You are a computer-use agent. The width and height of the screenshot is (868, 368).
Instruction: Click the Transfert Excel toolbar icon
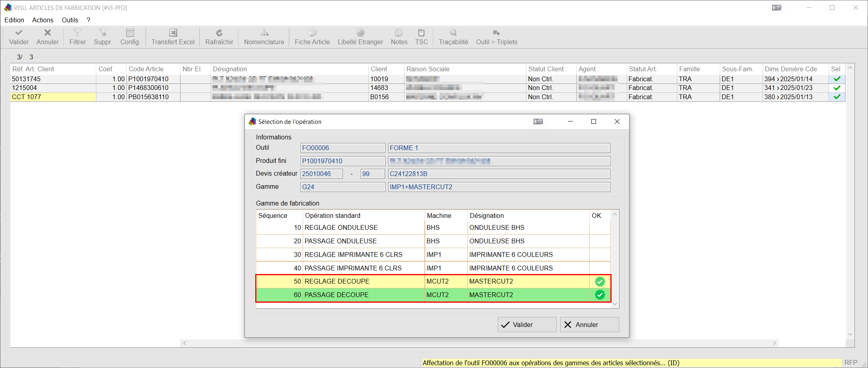[x=173, y=37]
